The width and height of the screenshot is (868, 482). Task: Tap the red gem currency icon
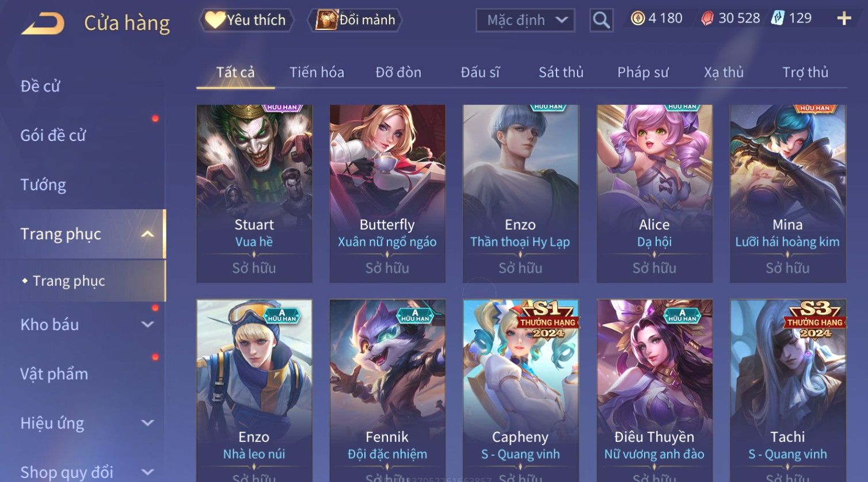coord(707,19)
